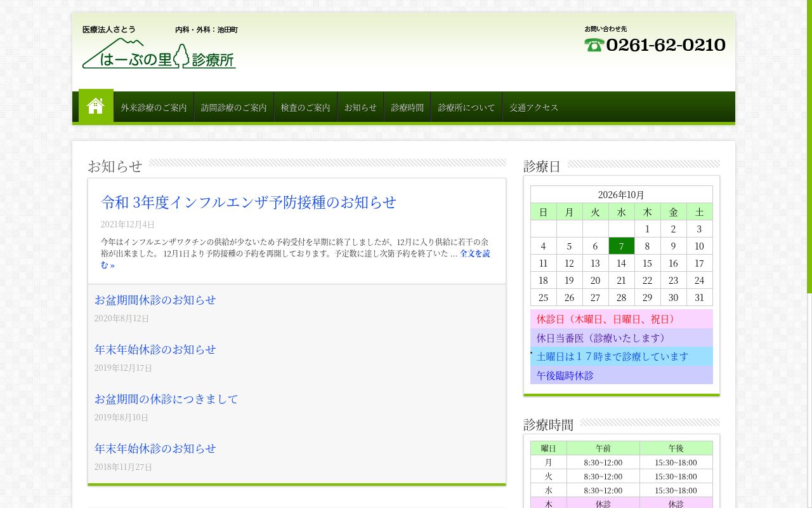Click calendar day 25

[543, 297]
